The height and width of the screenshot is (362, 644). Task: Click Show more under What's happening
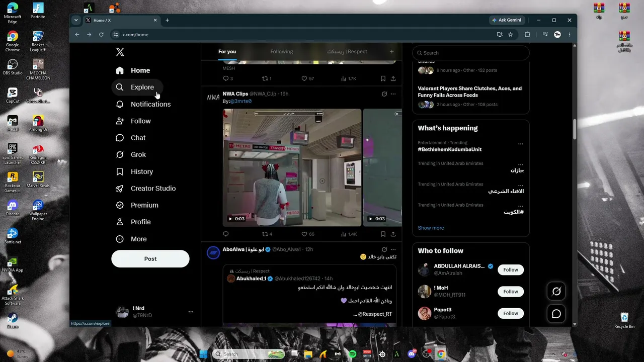pyautogui.click(x=431, y=228)
